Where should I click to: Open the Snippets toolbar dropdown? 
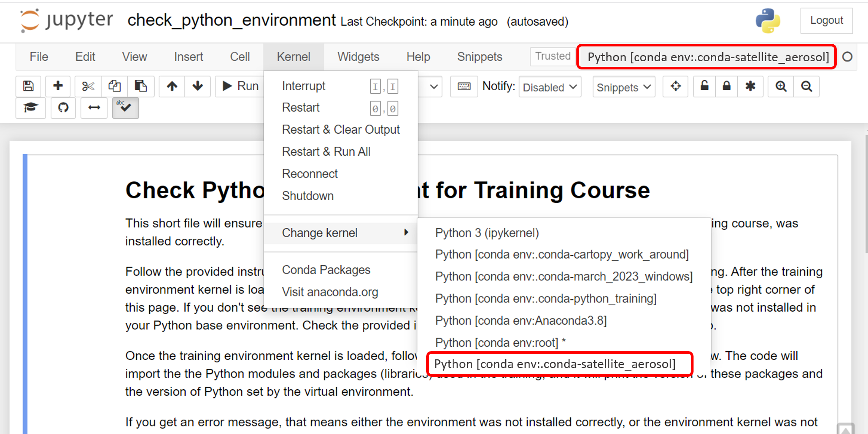(624, 87)
